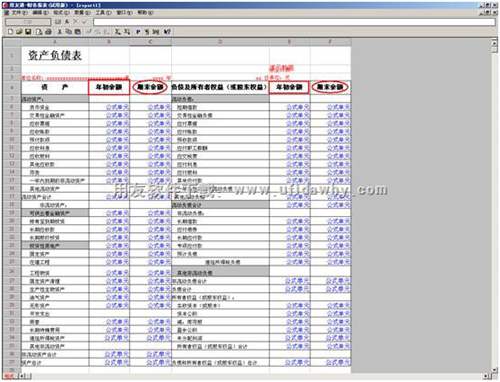Click the New file toolbar icon
Image resolution: width=500 pixels, height=382 pixels.
click(x=11, y=32)
